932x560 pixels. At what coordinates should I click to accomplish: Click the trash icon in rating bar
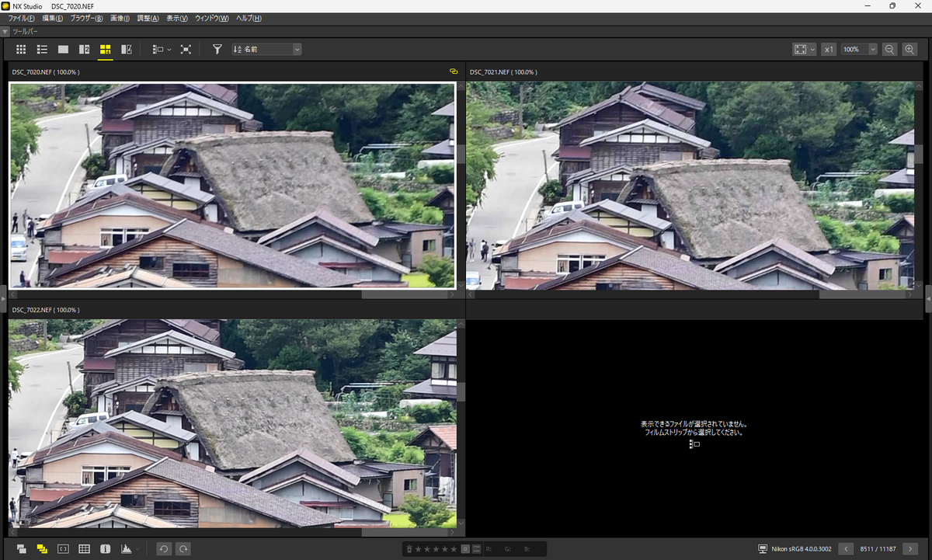[409, 549]
